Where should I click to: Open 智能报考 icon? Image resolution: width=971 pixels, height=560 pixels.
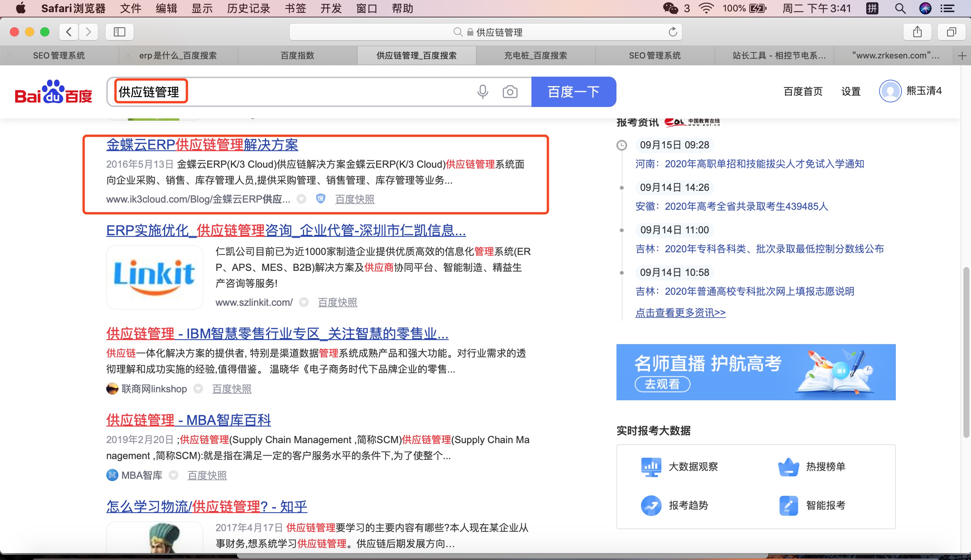click(x=788, y=505)
